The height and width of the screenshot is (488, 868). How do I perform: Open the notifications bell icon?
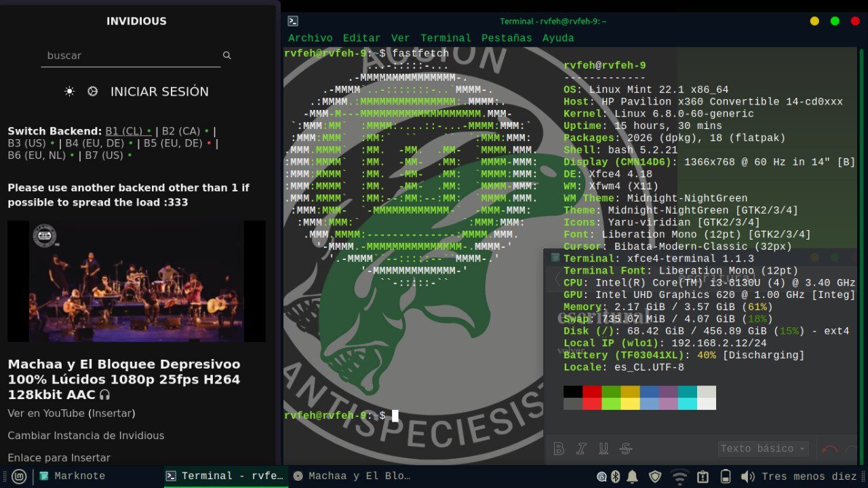point(633,476)
